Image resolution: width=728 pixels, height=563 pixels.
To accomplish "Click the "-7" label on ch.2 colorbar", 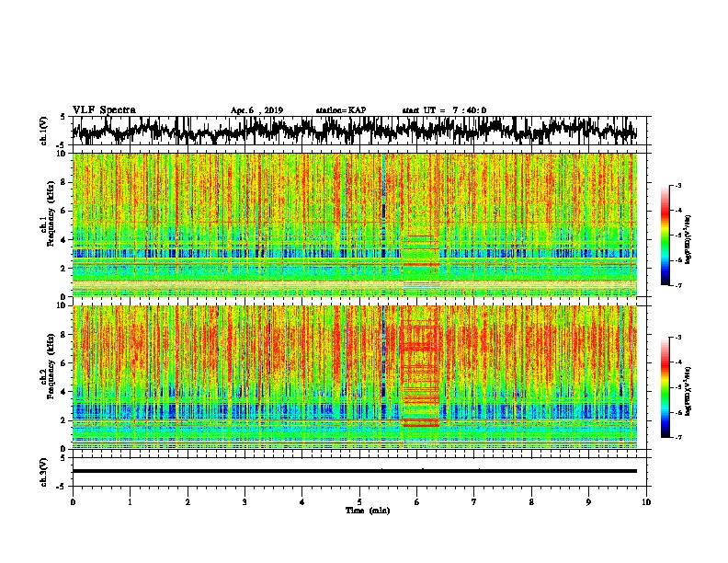I will pos(678,437).
